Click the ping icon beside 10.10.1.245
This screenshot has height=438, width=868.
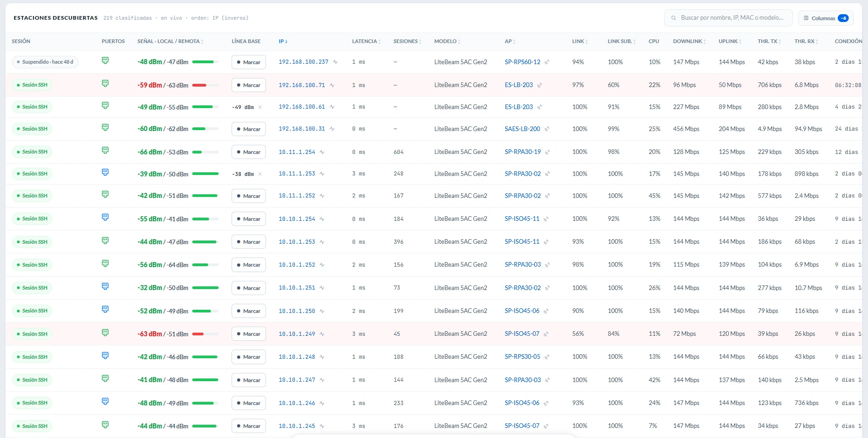pos(322,426)
